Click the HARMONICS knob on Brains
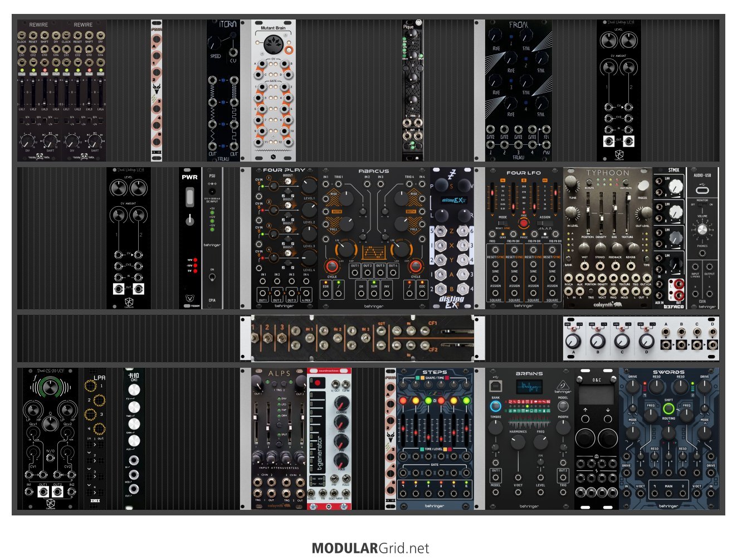Image resolution: width=742 pixels, height=560 pixels. tap(518, 443)
